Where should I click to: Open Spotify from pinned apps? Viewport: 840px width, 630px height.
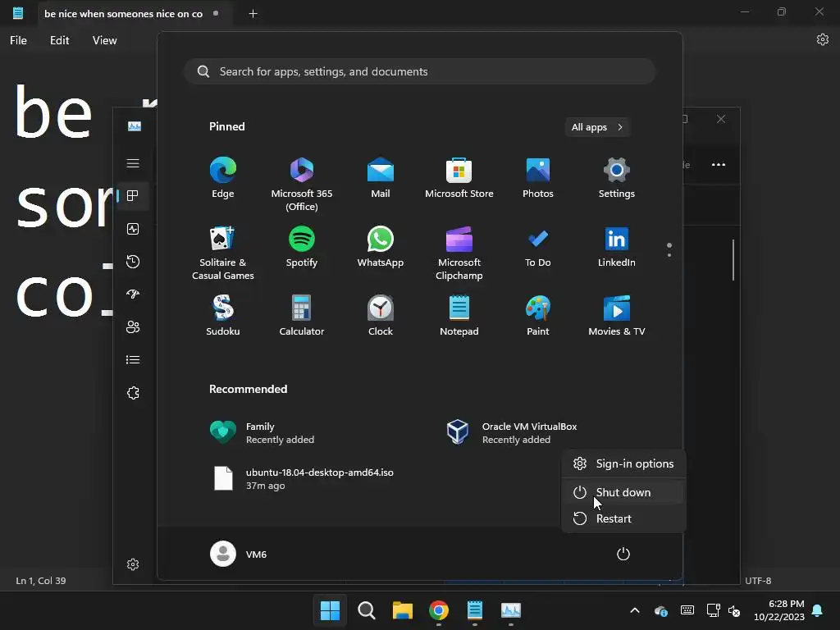[302, 246]
